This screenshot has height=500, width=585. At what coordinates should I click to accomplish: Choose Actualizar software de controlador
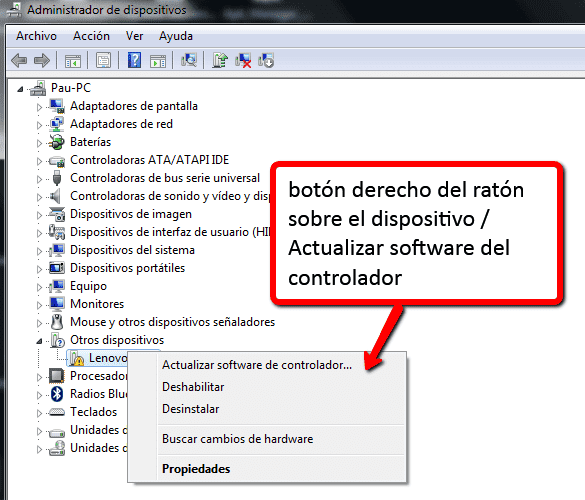[x=257, y=365]
